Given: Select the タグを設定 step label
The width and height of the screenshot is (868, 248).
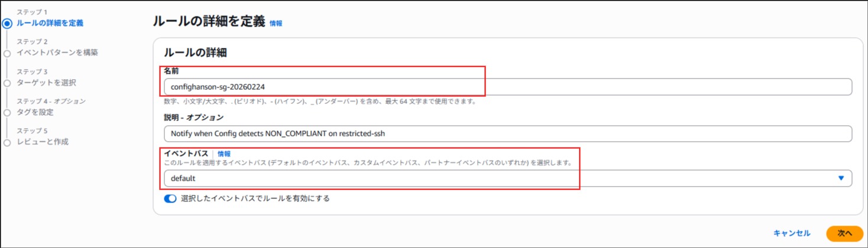Looking at the screenshot, I should [35, 112].
